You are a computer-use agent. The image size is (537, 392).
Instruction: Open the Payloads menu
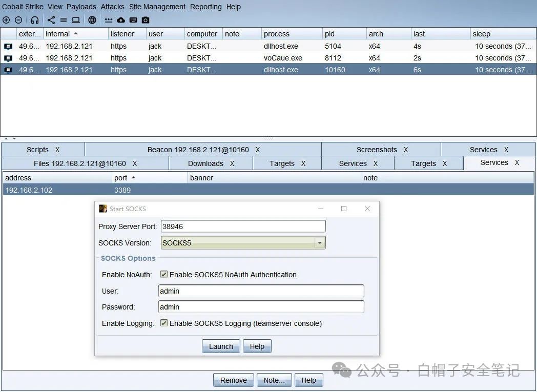81,7
